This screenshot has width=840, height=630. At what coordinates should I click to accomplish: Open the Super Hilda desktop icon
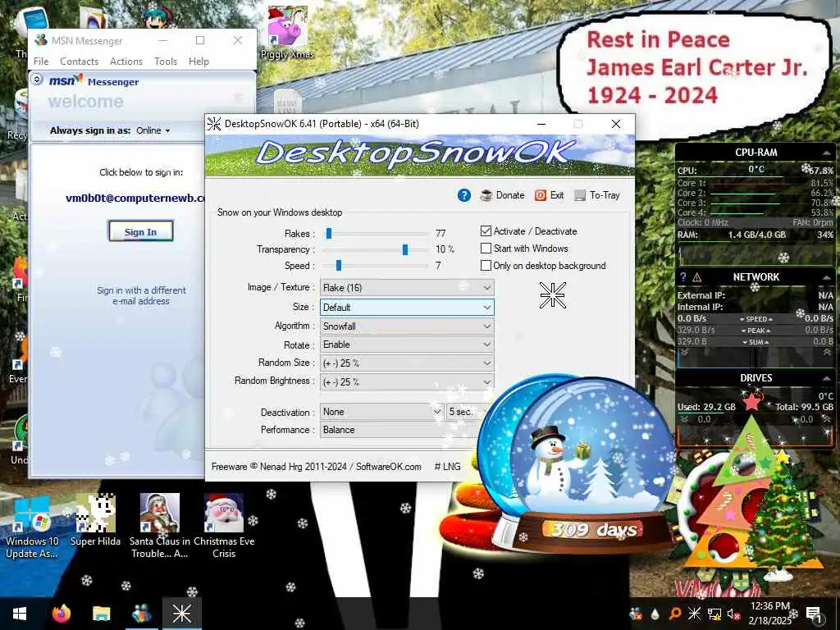pyautogui.click(x=95, y=521)
